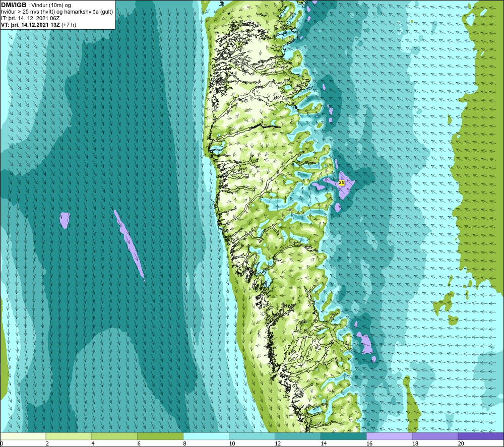The image size is (504, 447).
Task: Click the legend value 20 label
Action: [461, 443]
